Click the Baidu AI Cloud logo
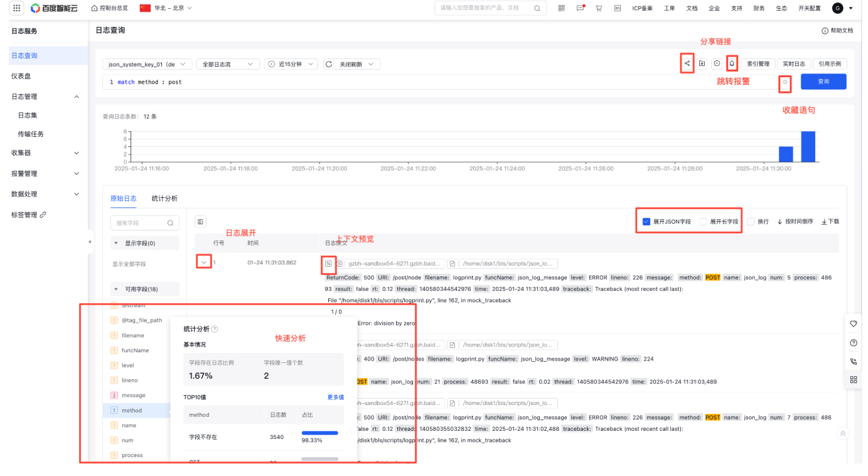 point(55,8)
